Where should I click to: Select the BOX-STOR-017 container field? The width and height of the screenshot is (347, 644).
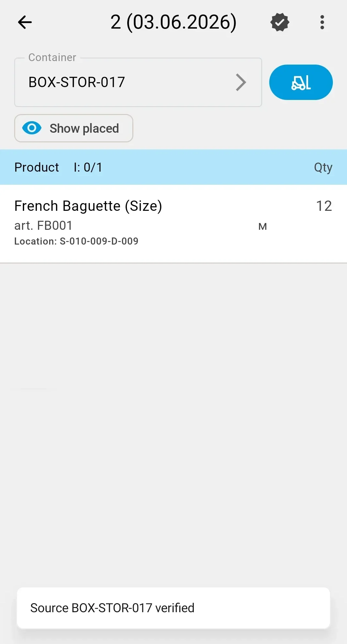tap(138, 82)
